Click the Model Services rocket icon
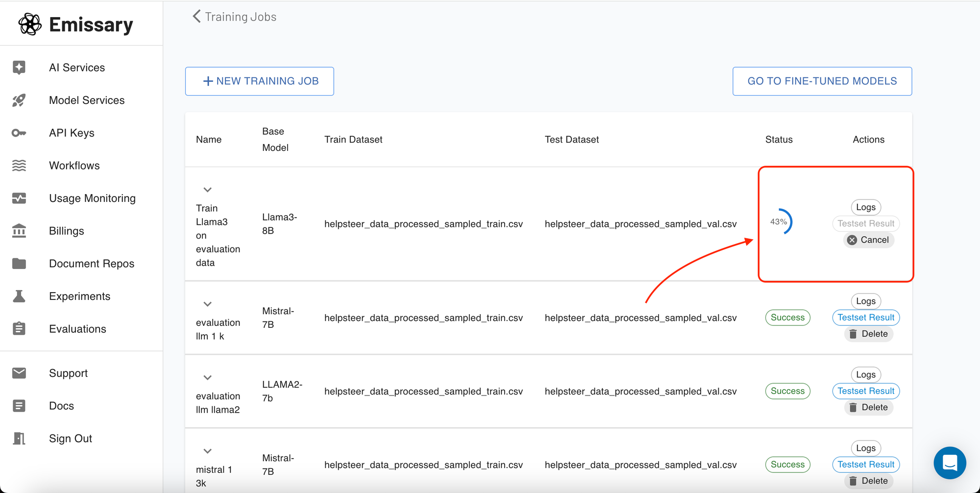980x493 pixels. (19, 100)
